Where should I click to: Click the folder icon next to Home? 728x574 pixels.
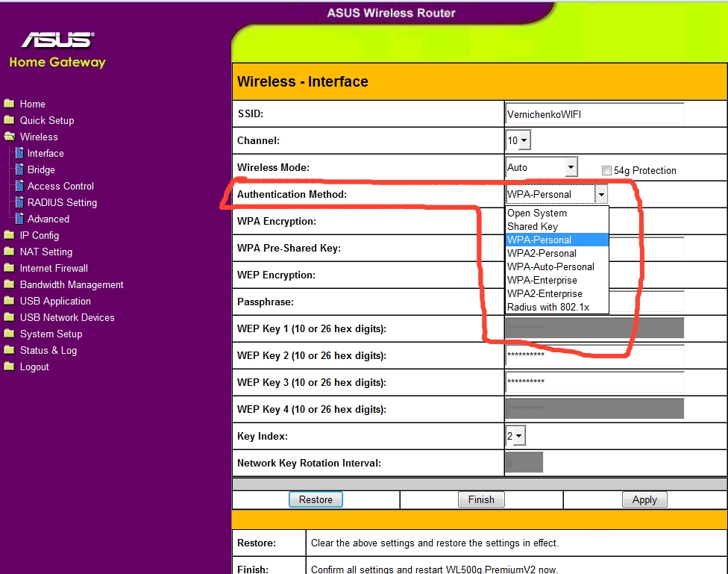tap(9, 104)
